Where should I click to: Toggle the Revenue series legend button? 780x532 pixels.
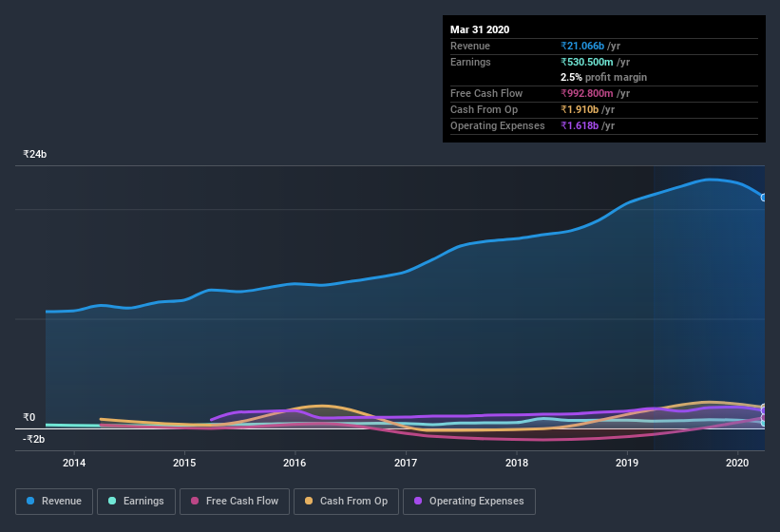pos(54,502)
